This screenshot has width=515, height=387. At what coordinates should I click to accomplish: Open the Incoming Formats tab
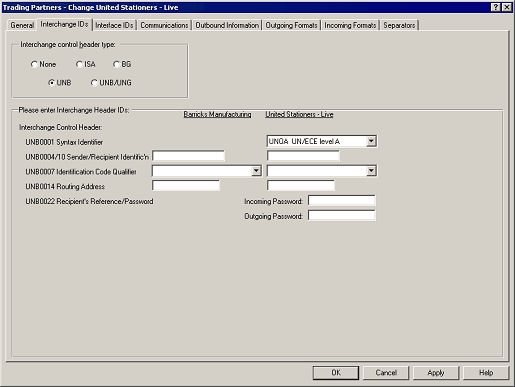click(350, 25)
